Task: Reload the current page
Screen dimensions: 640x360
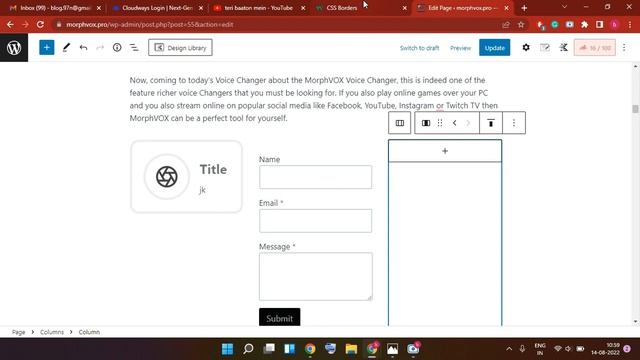Action: (40, 24)
